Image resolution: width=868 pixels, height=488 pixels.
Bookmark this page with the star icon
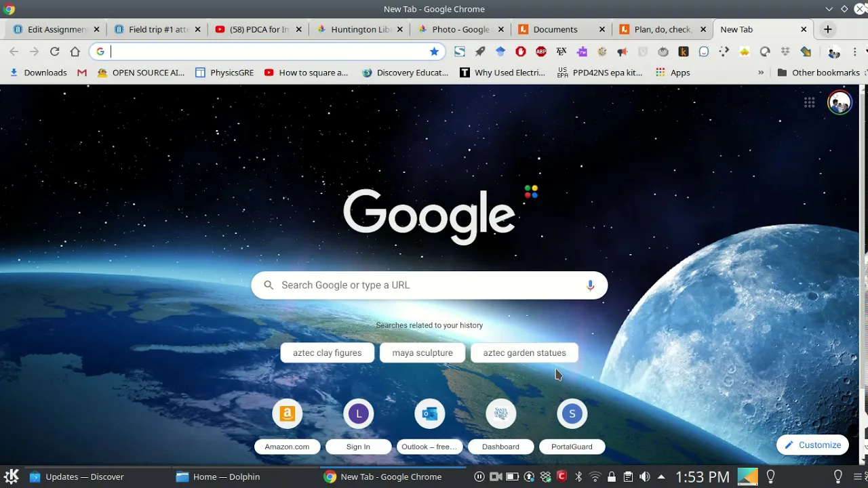click(434, 52)
